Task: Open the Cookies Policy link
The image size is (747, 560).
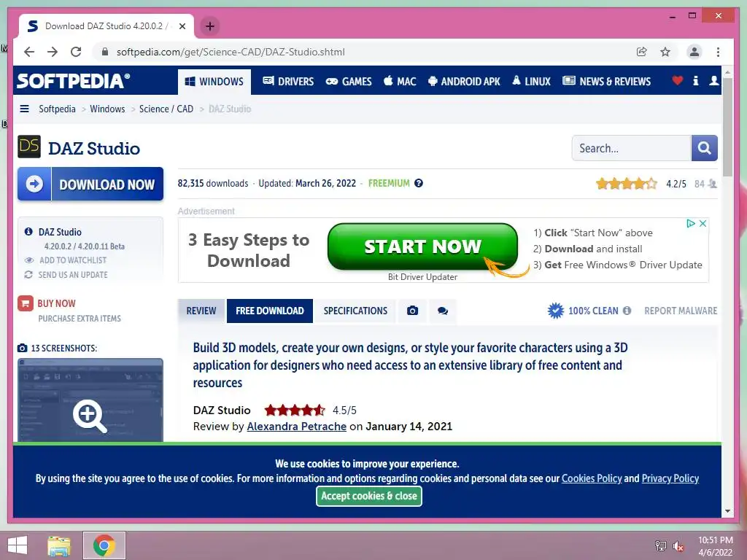Action: tap(592, 478)
